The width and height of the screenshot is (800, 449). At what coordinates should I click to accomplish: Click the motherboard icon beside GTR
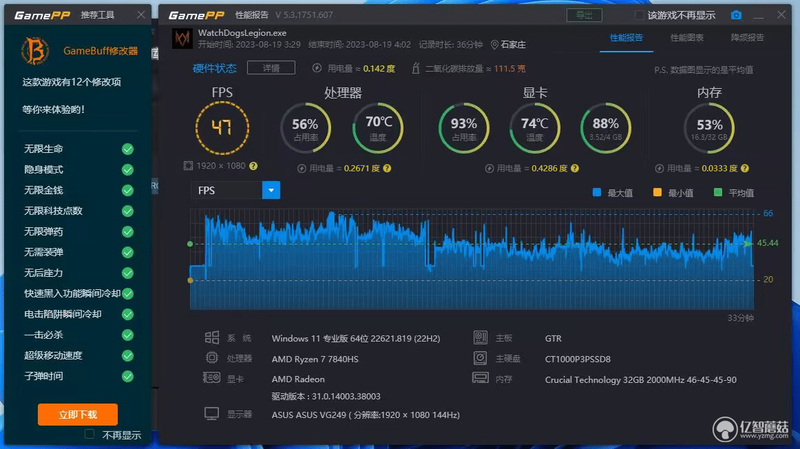click(480, 337)
